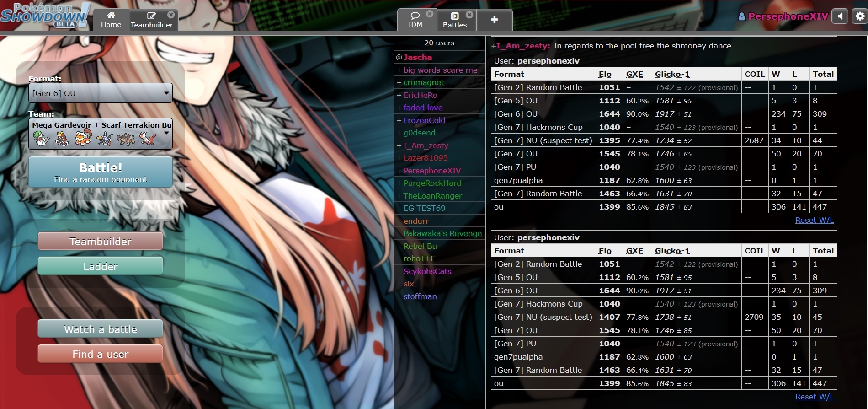Click the GXE header in first ladder table
The height and width of the screenshot is (409, 868).
click(634, 74)
